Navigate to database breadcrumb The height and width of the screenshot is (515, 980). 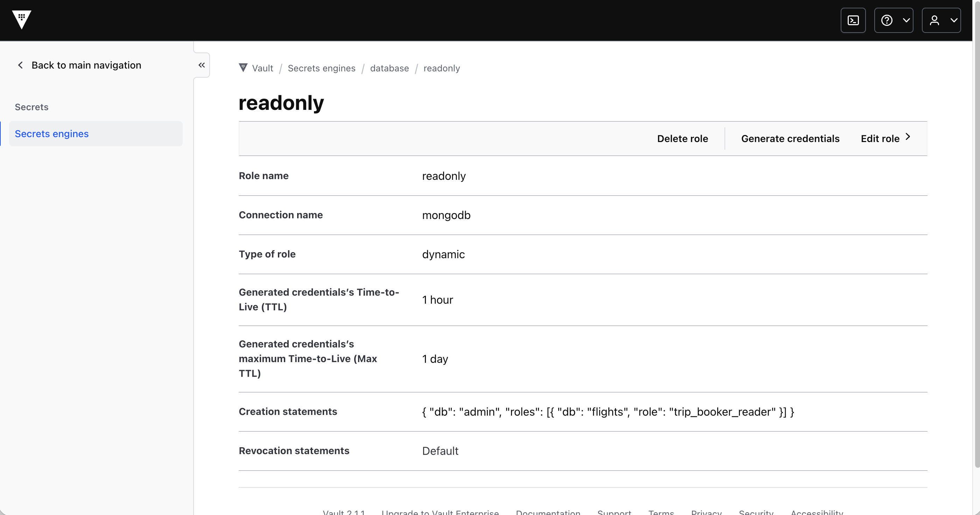point(389,68)
